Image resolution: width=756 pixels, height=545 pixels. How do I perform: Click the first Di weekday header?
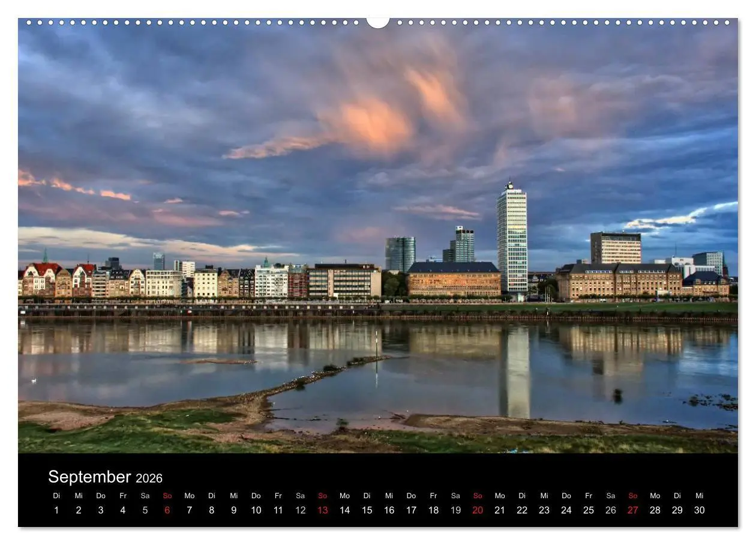(x=56, y=496)
